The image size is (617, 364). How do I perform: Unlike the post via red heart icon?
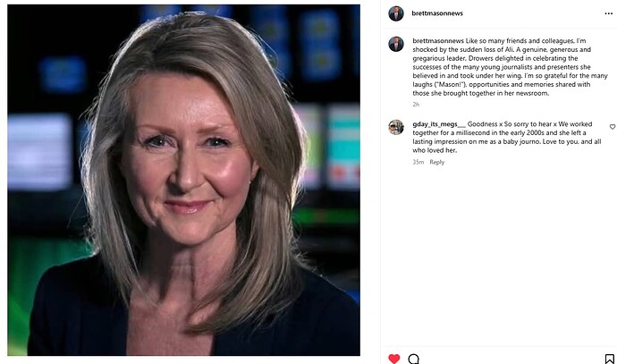[x=393, y=359]
